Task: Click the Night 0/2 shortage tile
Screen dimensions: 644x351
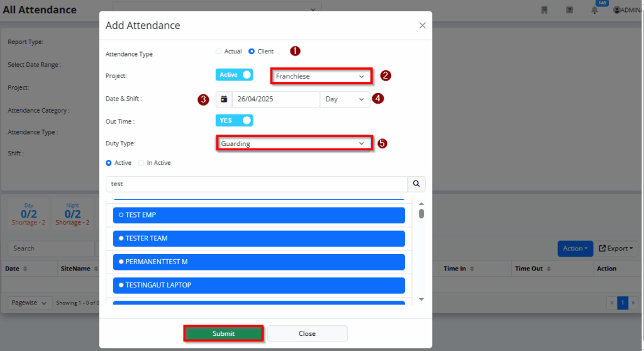Action: (x=73, y=214)
